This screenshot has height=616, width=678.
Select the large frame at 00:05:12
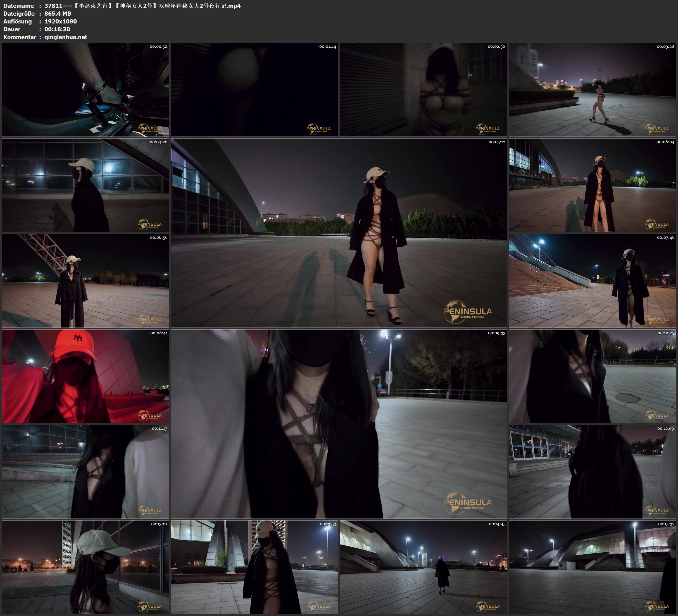coord(339,233)
